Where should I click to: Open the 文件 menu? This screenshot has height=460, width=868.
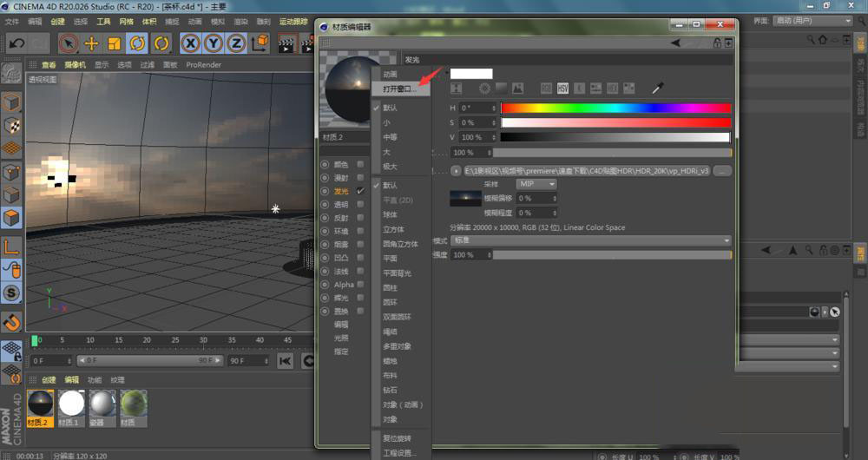point(11,22)
